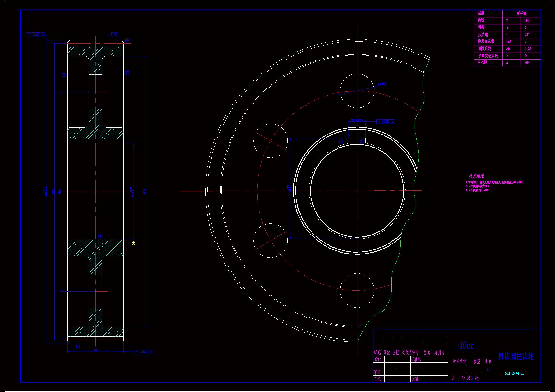The height and width of the screenshot is (392, 555).
Task: Click the yellow datum A circle marker
Action: click(x=134, y=243)
